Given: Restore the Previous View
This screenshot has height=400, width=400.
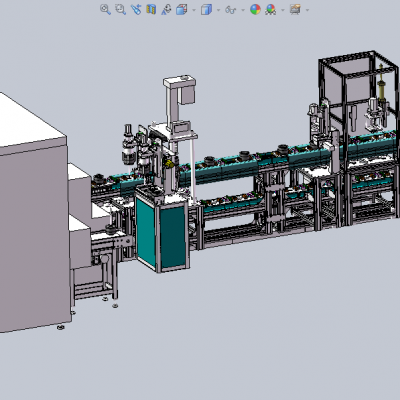Looking at the screenshot, I should coord(136,9).
